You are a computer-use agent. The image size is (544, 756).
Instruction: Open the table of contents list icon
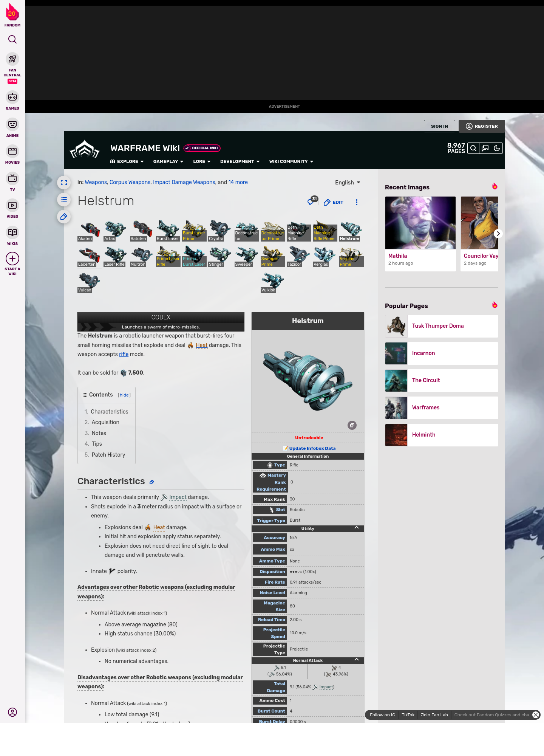pos(64,200)
